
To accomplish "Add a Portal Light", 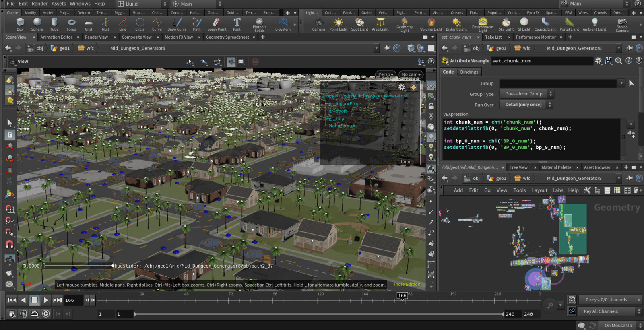I will [569, 24].
